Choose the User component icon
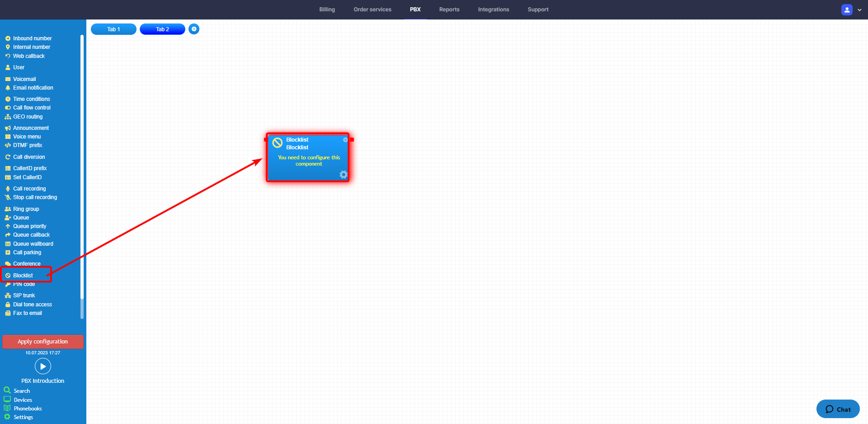Screen dimensions: 868x424 tap(8, 67)
